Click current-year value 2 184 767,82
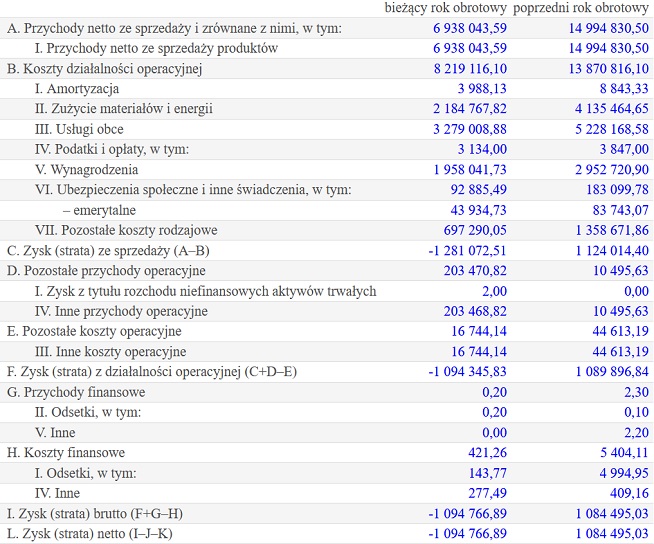This screenshot has height=544, width=654. pyautogui.click(x=470, y=108)
